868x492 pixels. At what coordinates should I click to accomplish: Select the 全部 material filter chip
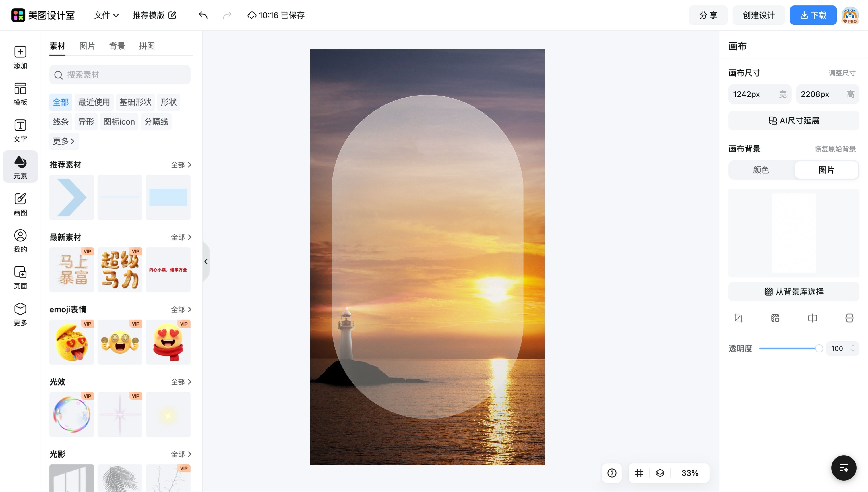(61, 102)
